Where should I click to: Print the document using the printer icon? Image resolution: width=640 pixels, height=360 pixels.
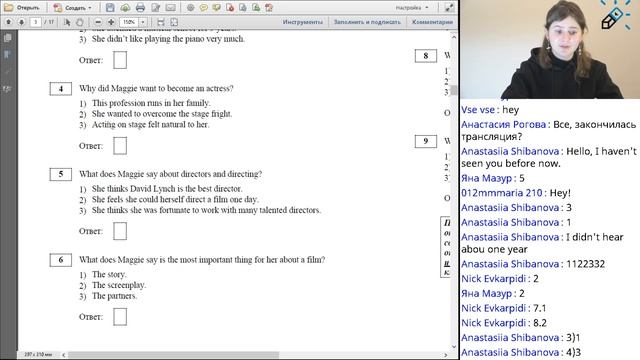click(x=140, y=7)
